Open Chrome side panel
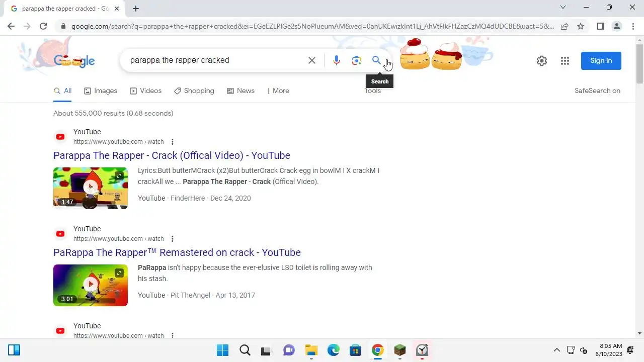This screenshot has width=644, height=362. [601, 26]
